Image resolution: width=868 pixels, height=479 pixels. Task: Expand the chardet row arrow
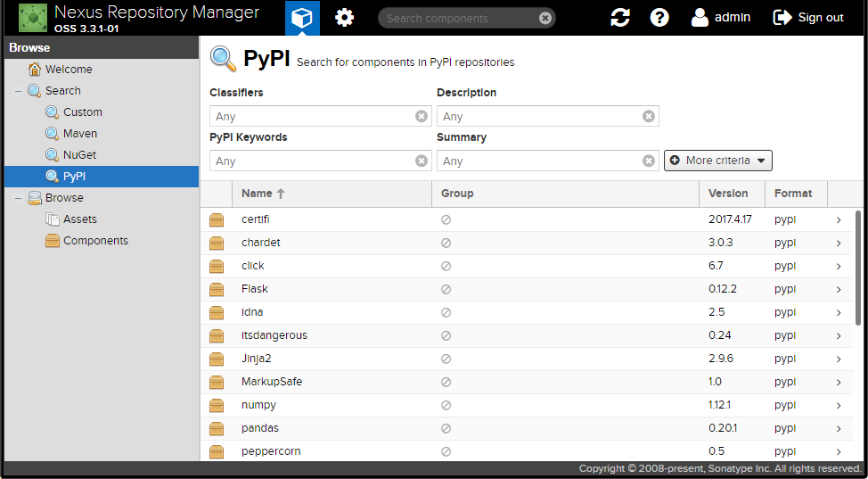point(839,244)
